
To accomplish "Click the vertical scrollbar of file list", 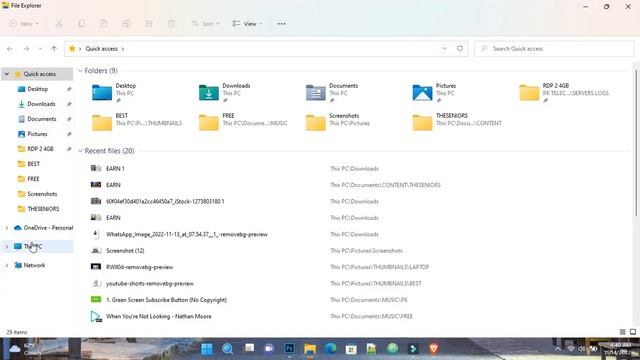I will click(x=636, y=143).
